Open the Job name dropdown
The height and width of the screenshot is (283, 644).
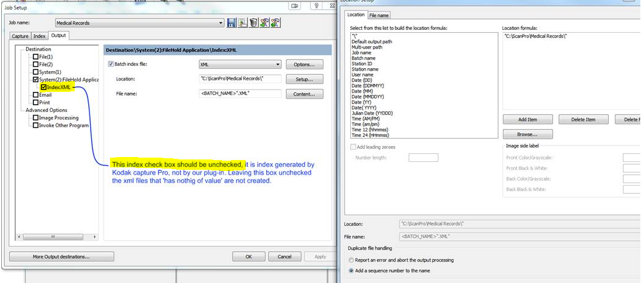tap(221, 23)
